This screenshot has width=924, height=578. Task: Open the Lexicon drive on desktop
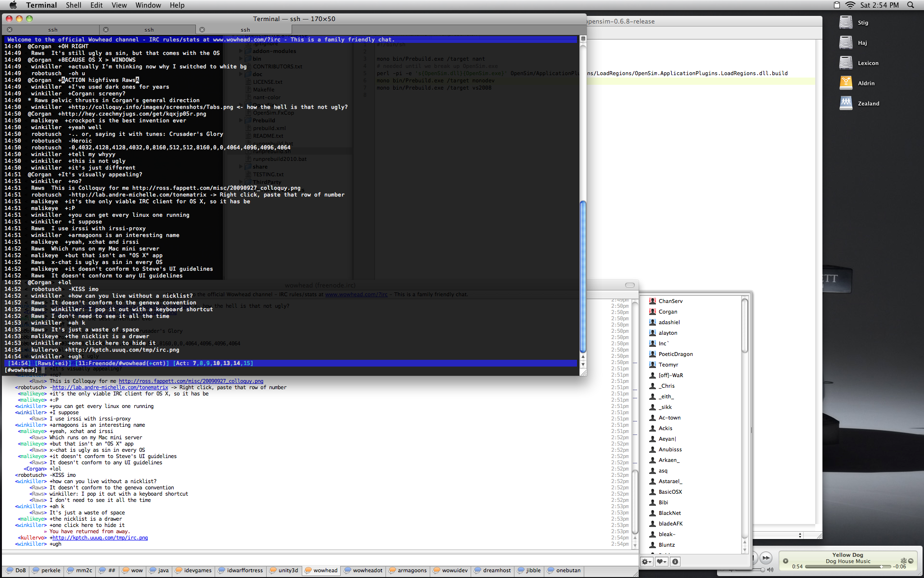point(846,63)
